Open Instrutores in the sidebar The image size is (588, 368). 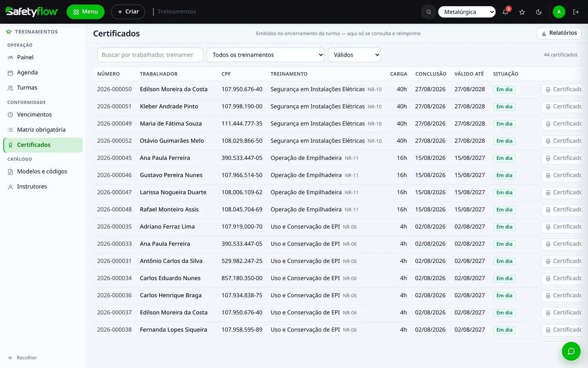(43, 186)
